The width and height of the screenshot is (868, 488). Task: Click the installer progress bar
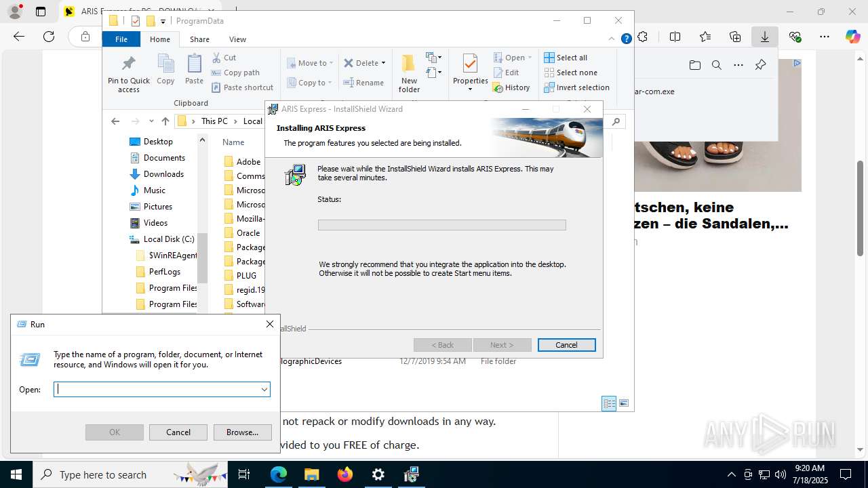[x=441, y=225]
